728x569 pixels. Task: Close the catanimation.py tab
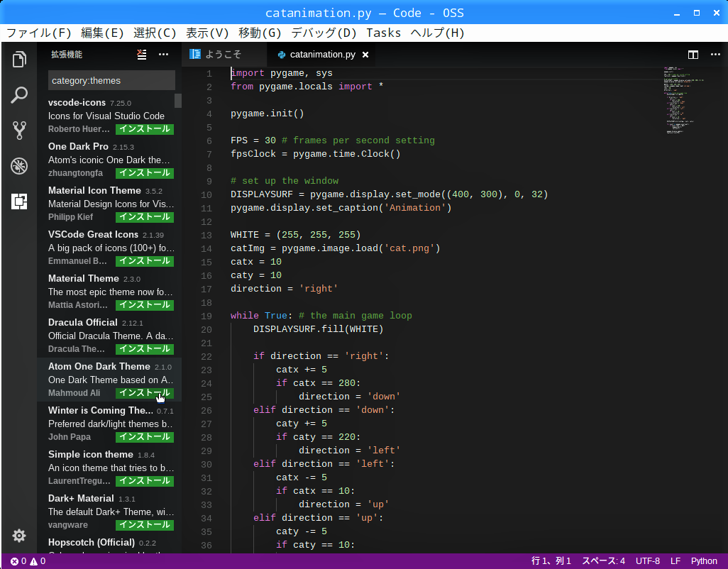[365, 55]
